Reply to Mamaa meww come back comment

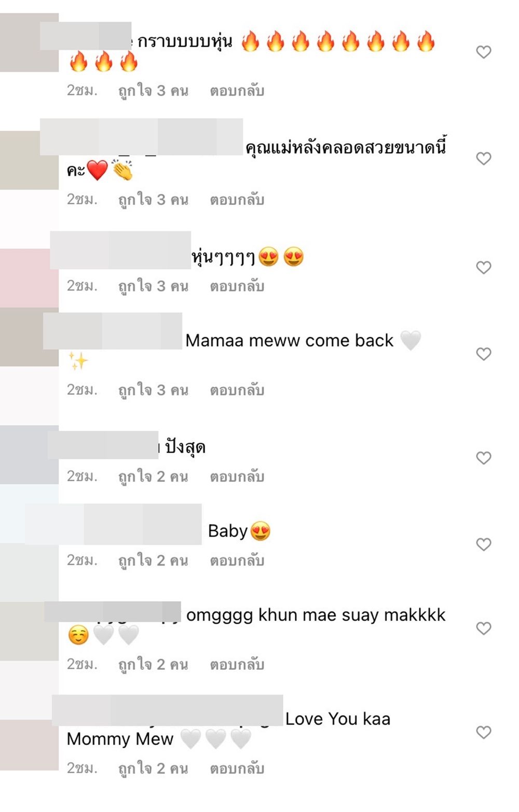(x=237, y=390)
